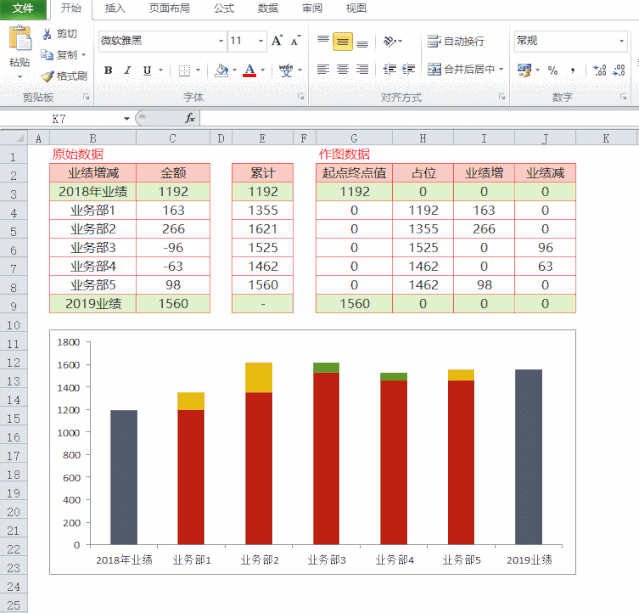Apply comma thousands separator style
Screen dimensions: 639x613
pyautogui.click(x=573, y=71)
